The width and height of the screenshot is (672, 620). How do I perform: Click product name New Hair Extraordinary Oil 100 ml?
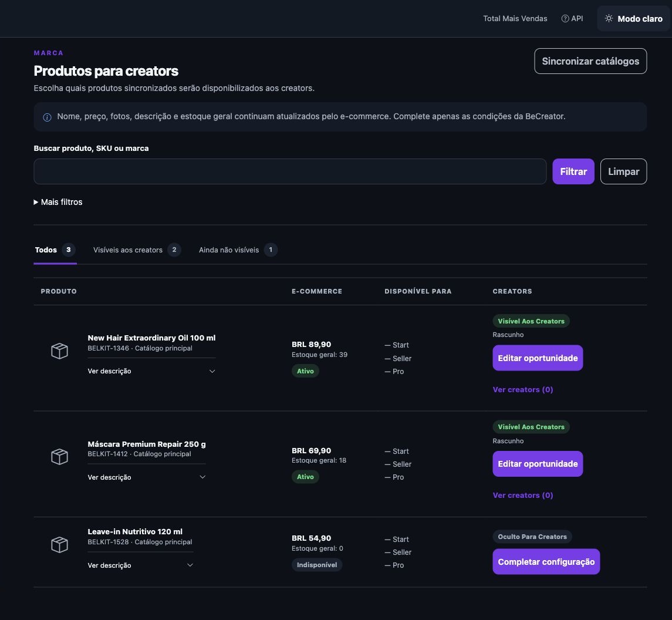pyautogui.click(x=151, y=338)
